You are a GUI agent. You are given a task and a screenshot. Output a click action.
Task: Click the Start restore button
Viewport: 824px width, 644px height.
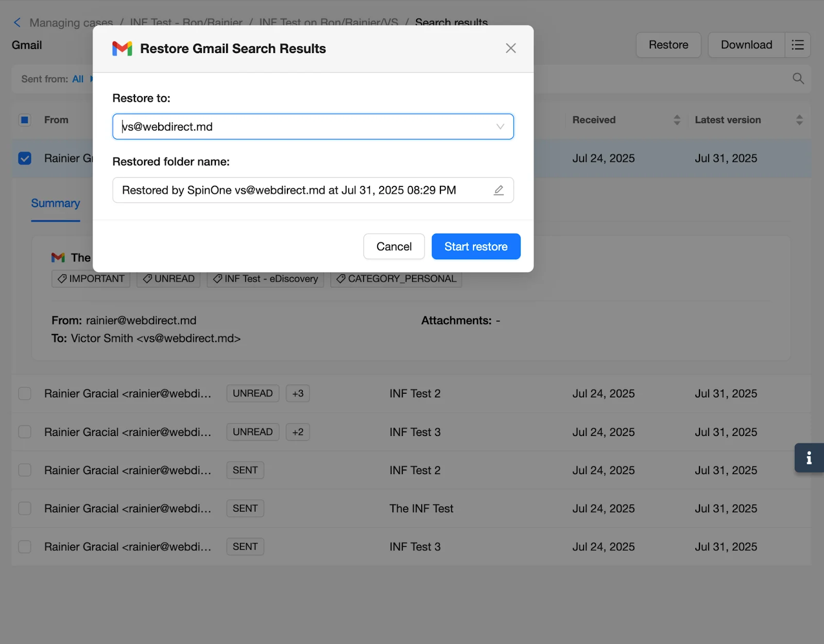coord(475,246)
